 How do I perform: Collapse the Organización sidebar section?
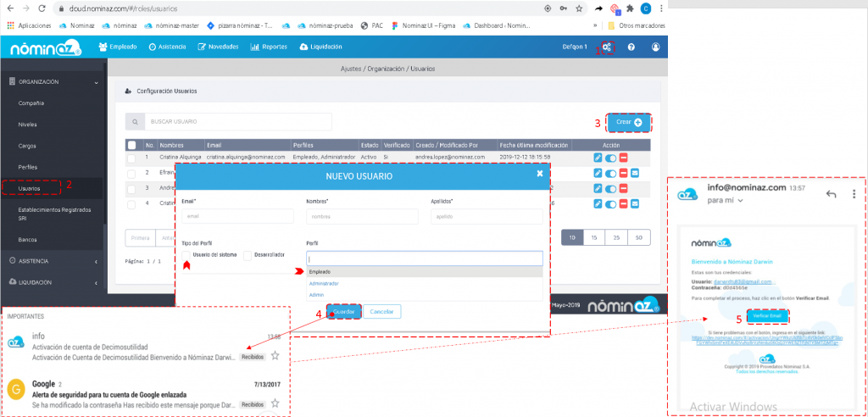tap(52, 82)
